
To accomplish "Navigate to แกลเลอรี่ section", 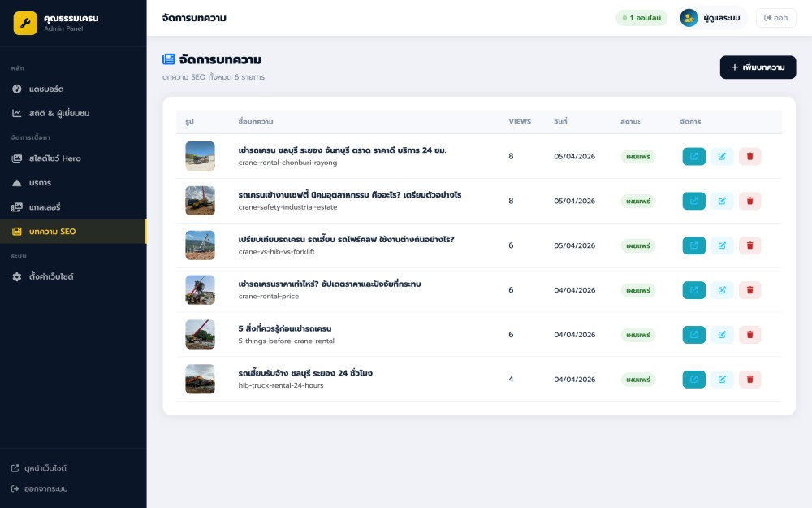I will pos(45,207).
